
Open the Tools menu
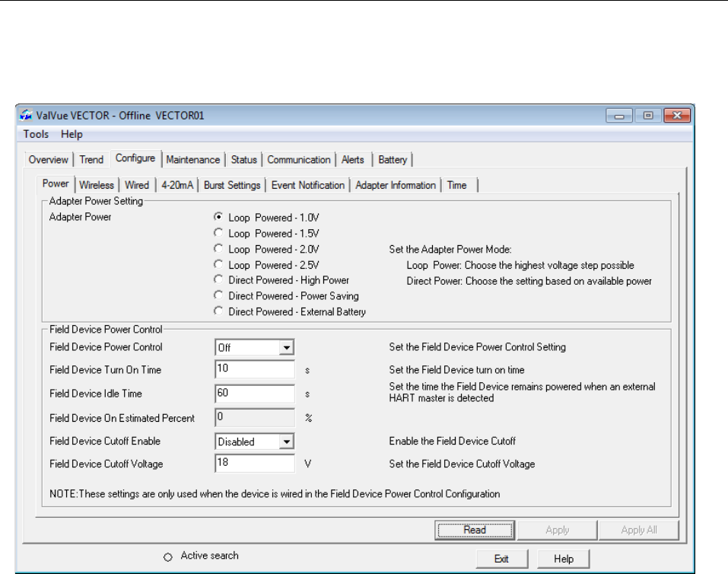tap(36, 134)
